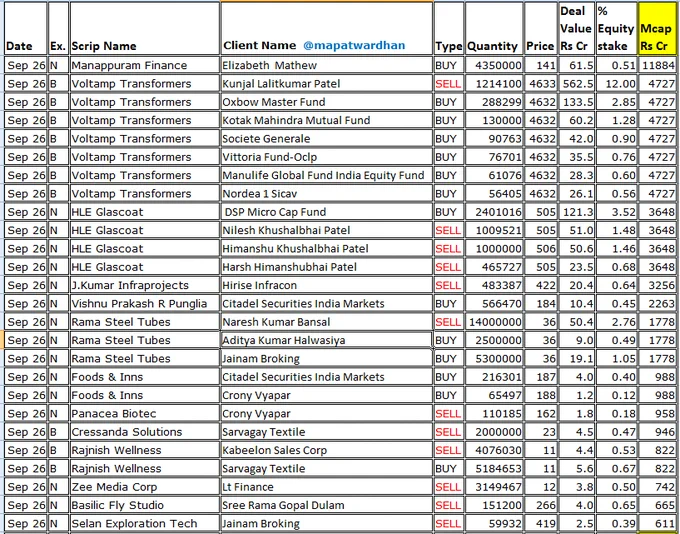This screenshot has width=680, height=534.
Task: Click deal value 562.5 cell
Action: click(576, 84)
